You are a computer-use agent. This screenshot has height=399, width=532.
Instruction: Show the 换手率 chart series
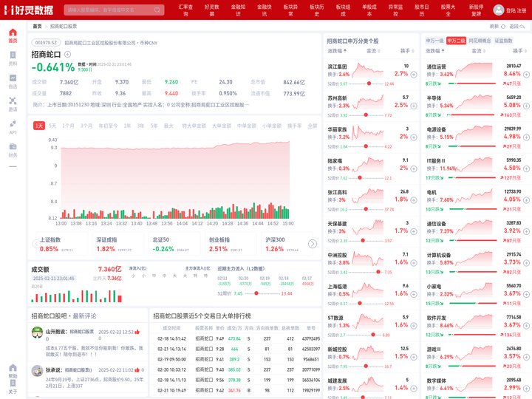pyautogui.click(x=295, y=126)
